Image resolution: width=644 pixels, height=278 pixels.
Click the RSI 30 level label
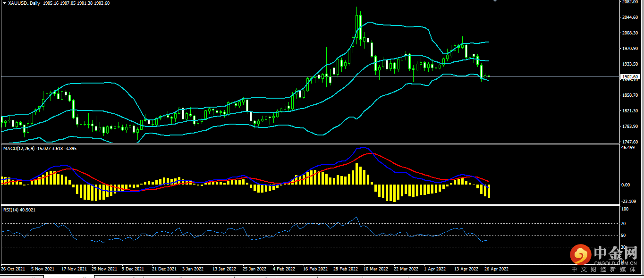(x=624, y=247)
